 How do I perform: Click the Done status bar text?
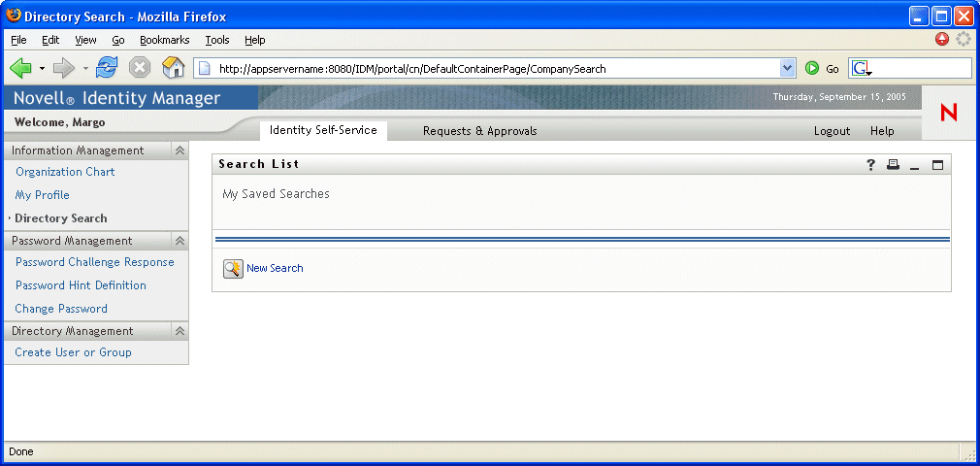coord(20,451)
